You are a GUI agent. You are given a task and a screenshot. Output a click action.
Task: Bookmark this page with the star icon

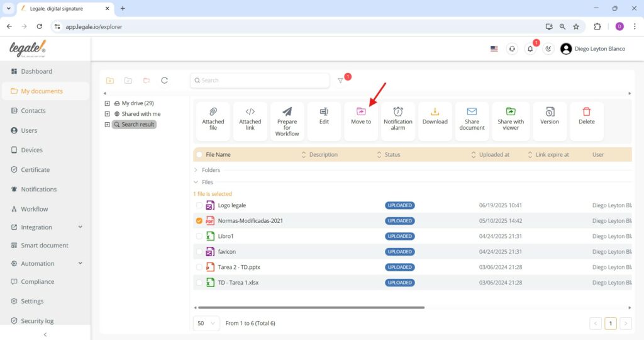[x=576, y=26]
